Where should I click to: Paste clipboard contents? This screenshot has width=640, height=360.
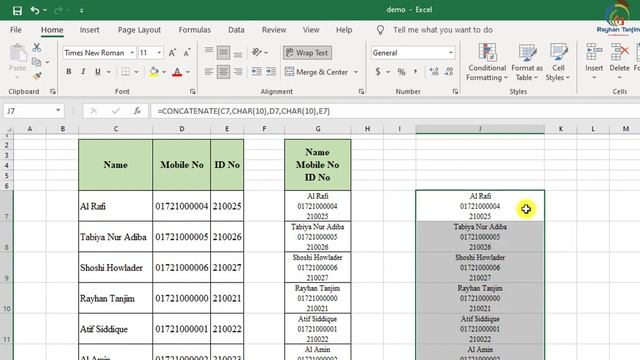(x=18, y=60)
